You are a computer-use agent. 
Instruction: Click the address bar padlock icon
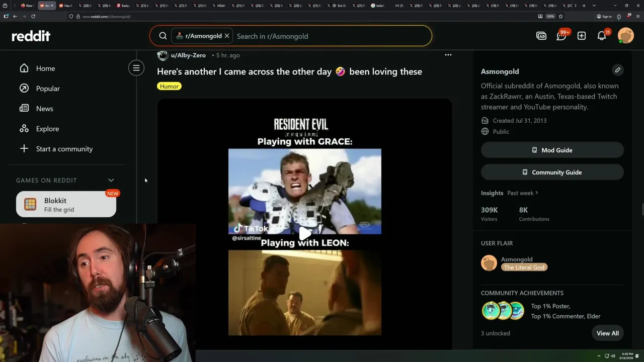tap(78, 17)
